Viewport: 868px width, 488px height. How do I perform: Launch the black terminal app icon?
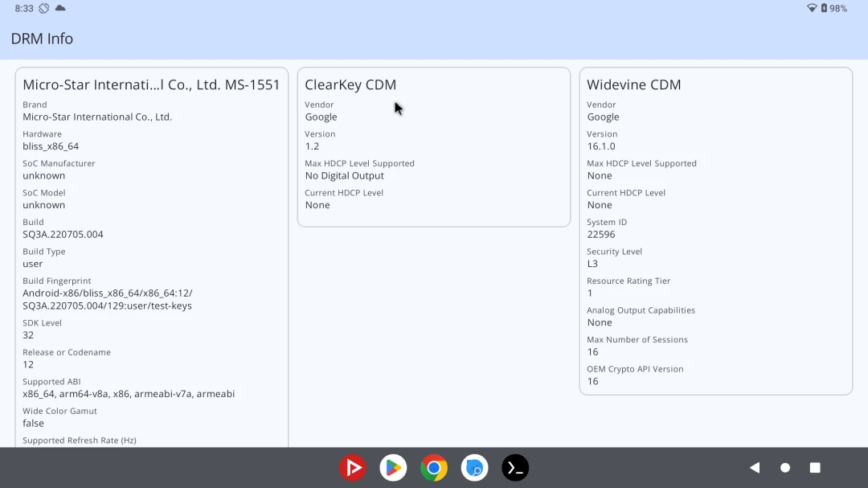click(x=515, y=468)
